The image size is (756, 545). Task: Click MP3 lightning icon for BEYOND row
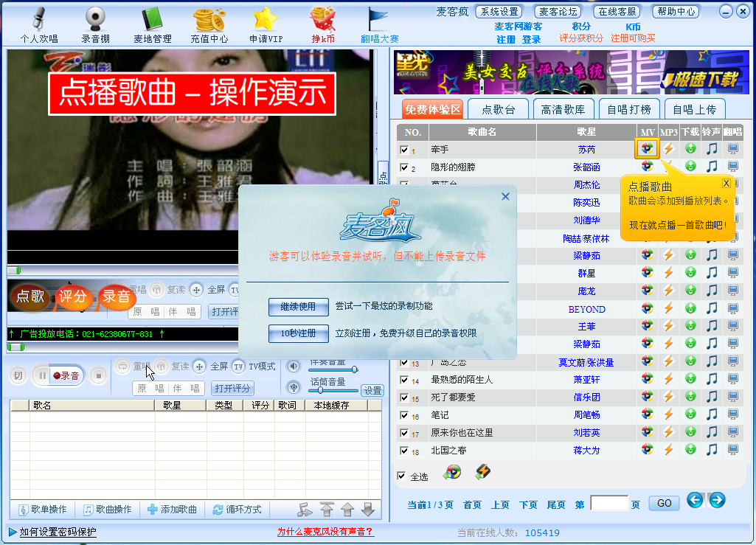coord(668,309)
